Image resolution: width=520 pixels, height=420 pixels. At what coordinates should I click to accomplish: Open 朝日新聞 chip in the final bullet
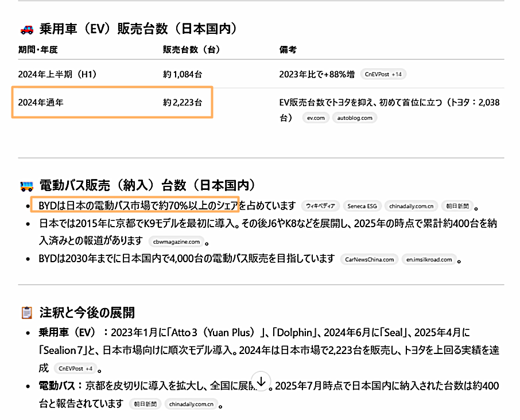[x=144, y=404]
